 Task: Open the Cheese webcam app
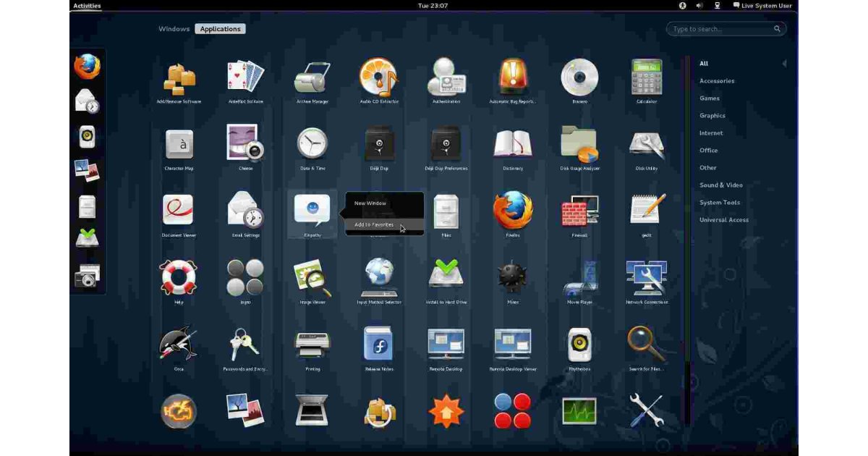pos(245,143)
